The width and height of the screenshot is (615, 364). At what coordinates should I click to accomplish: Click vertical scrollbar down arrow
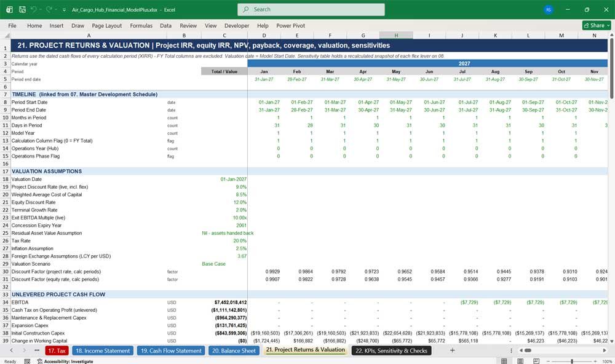point(611,341)
